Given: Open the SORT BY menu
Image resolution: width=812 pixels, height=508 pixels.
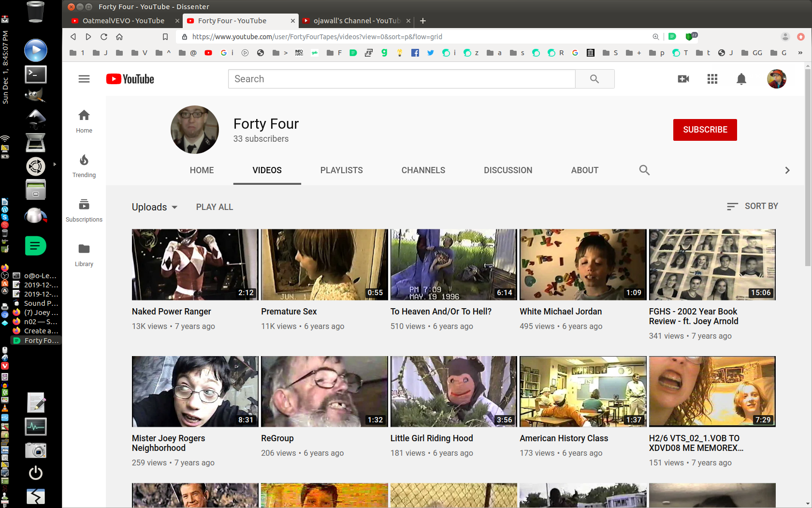Looking at the screenshot, I should (x=753, y=206).
